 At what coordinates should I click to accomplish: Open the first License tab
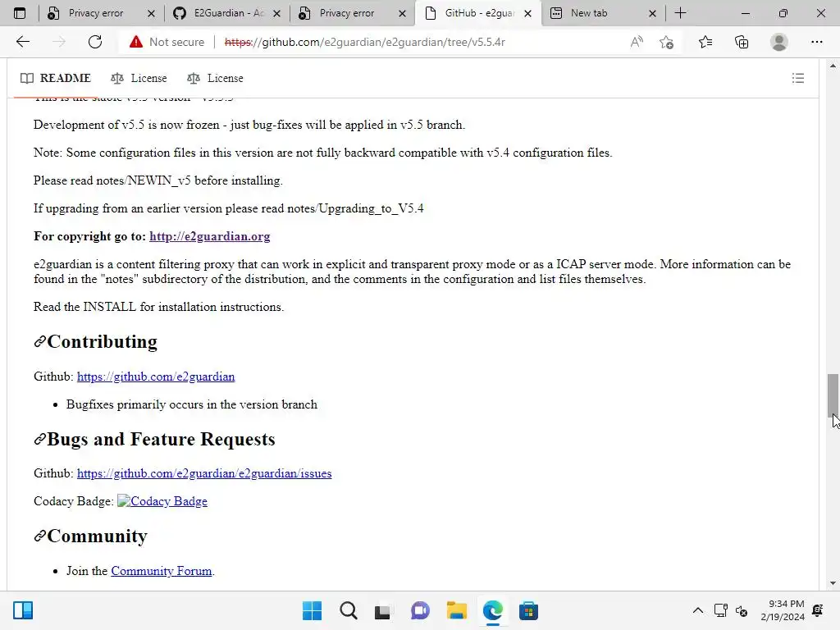coord(139,78)
